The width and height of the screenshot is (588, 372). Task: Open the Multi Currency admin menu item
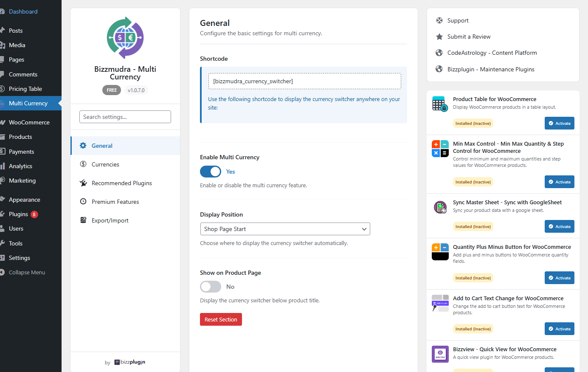31,103
